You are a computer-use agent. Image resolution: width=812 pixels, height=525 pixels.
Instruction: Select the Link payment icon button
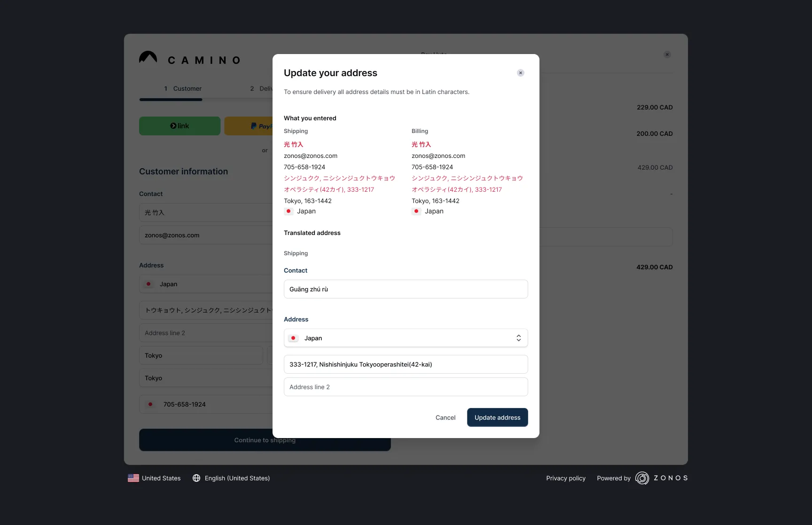click(x=180, y=125)
